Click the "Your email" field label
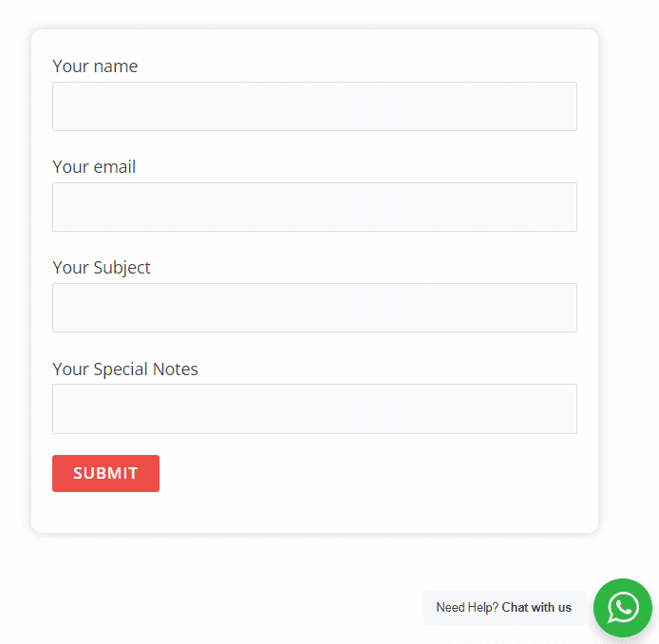Screen dimensions: 659x644 (94, 167)
